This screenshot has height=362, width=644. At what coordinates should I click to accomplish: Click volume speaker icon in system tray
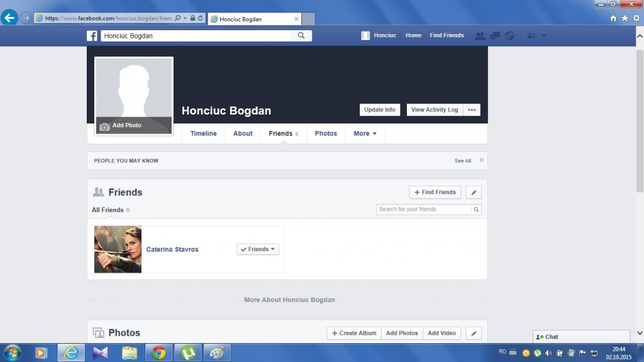click(548, 353)
